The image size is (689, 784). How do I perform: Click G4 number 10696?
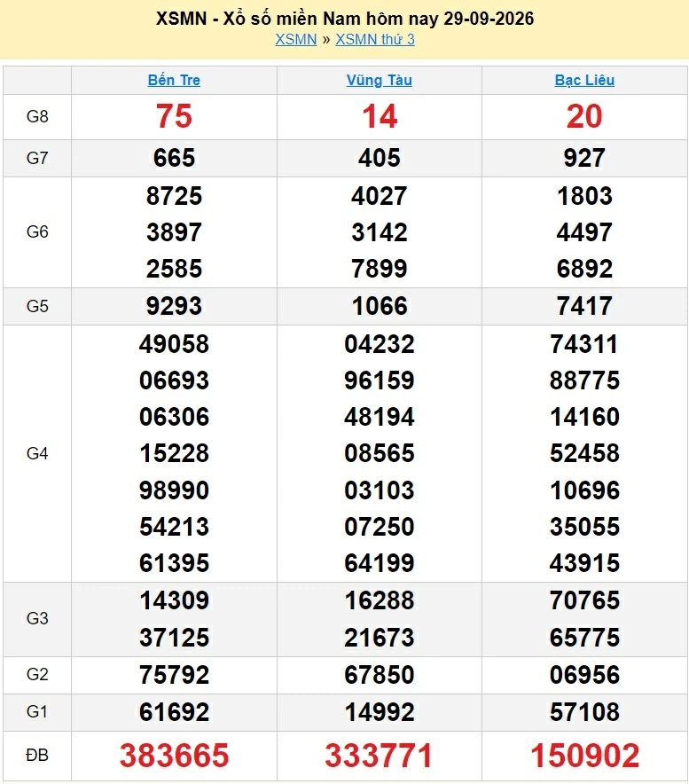tap(584, 490)
